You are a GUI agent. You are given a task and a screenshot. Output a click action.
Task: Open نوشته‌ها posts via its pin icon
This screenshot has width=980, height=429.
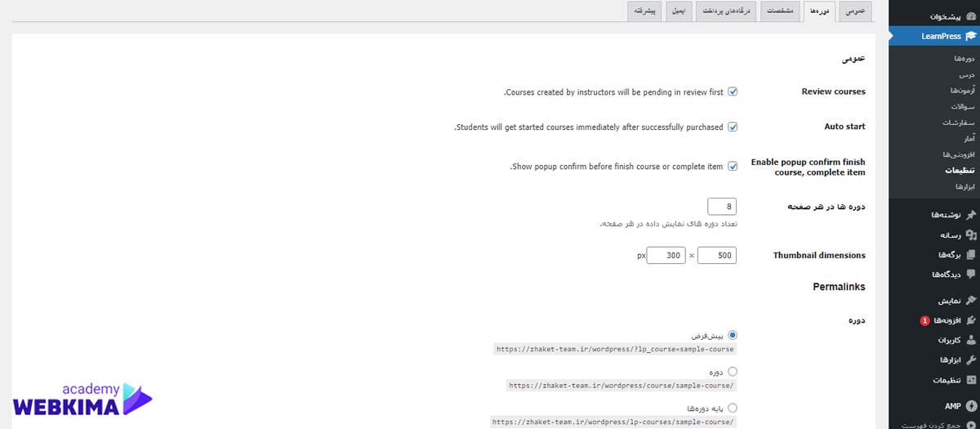click(x=970, y=215)
